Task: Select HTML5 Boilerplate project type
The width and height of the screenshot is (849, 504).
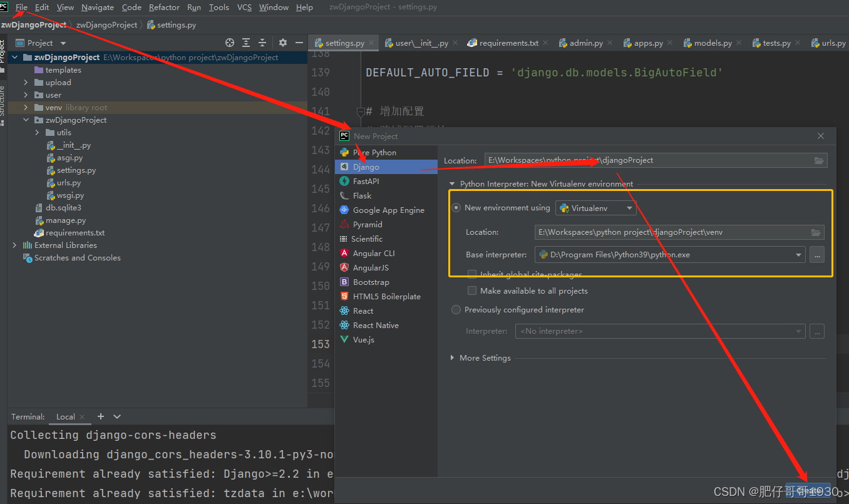Action: pos(386,297)
